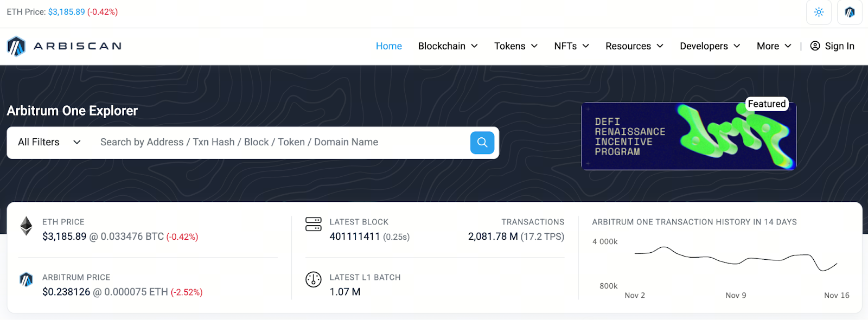Click the Ethereum diamond icon
Viewport: 868px width, 320px height.
[x=26, y=226]
